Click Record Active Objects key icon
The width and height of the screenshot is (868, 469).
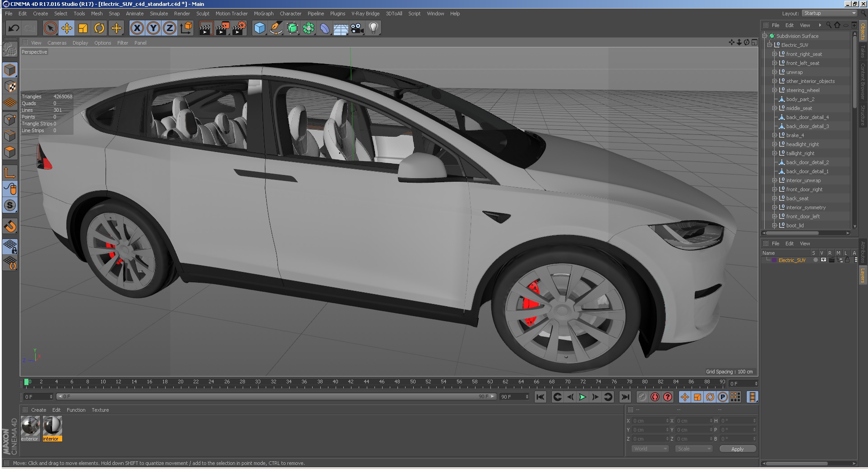642,397
